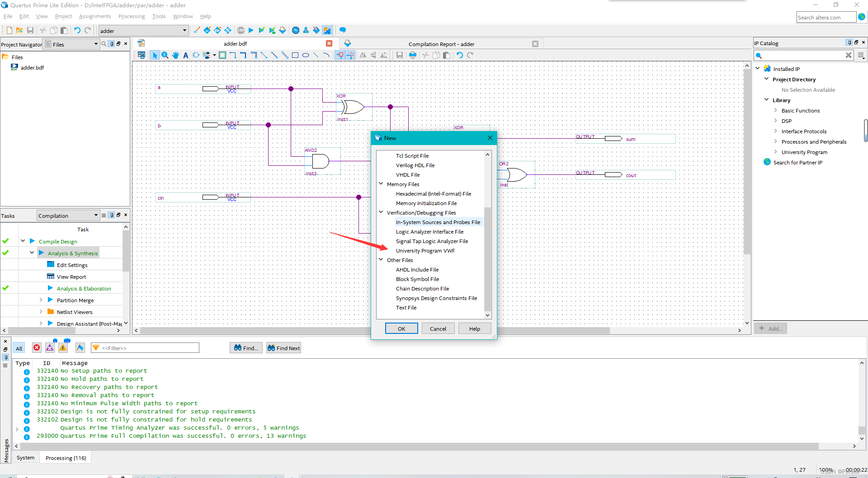Select the Text tool in schematic toolbar

click(186, 55)
